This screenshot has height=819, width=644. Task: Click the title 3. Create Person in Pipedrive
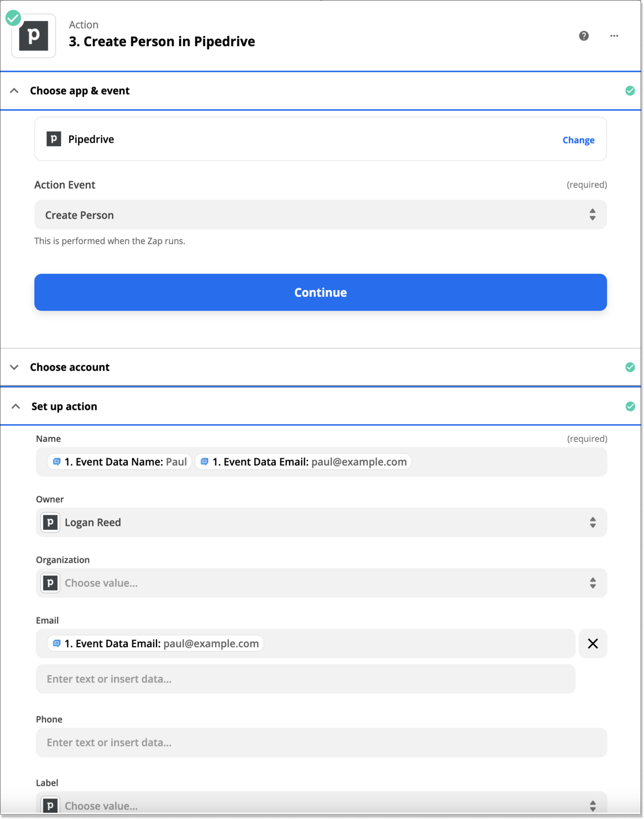point(162,41)
